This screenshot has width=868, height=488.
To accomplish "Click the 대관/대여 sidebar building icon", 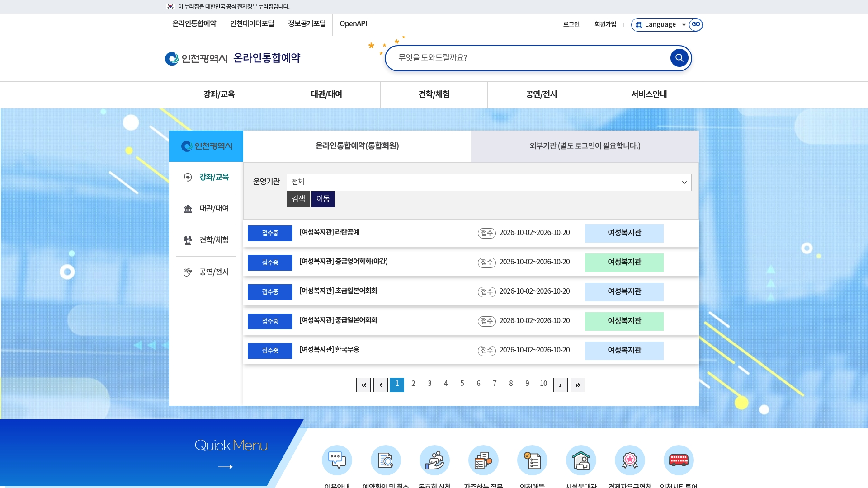I will (188, 209).
